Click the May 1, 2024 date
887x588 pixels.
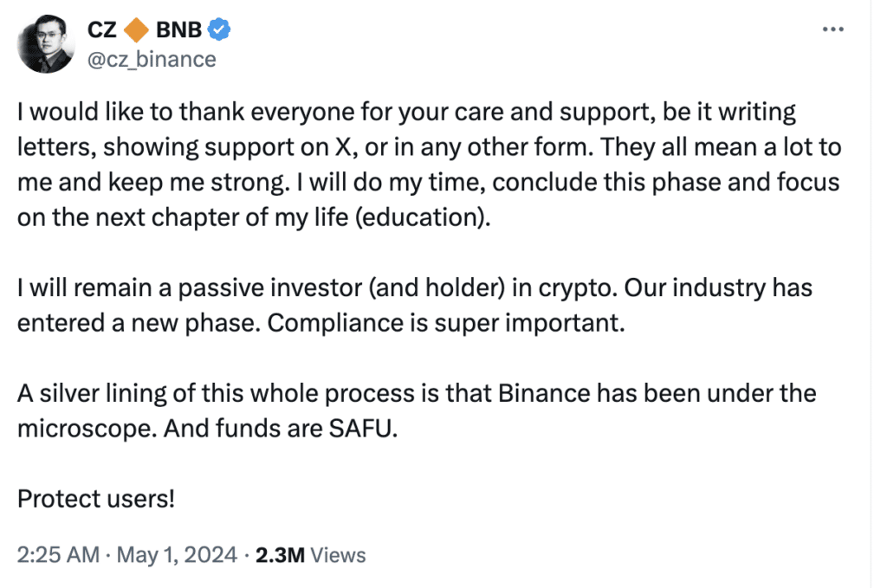[176, 555]
